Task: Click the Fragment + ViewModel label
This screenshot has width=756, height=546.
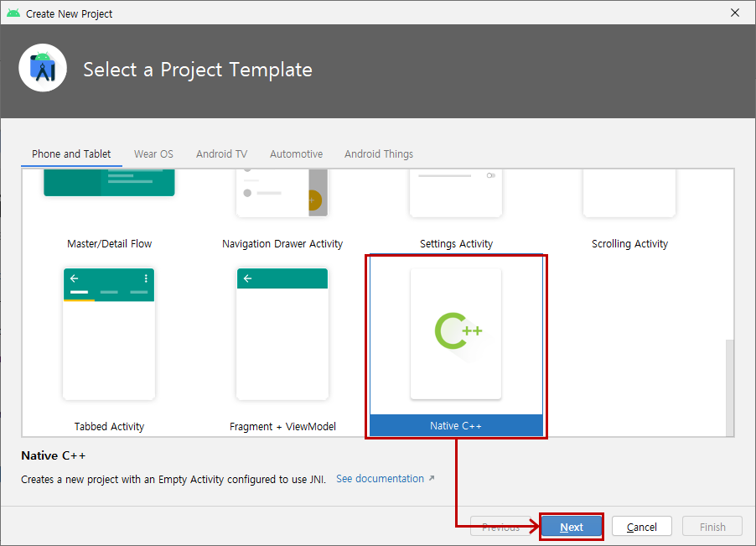Action: 282,426
